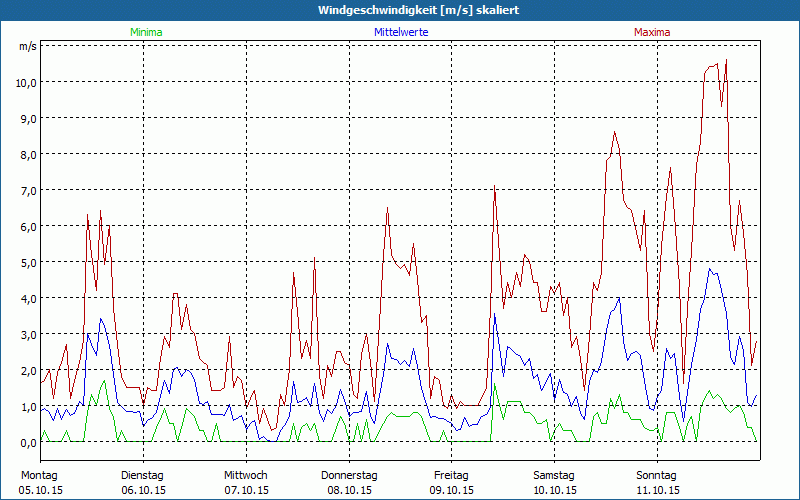Click the 'Sonntag' day label
800x500 pixels.
tap(657, 476)
